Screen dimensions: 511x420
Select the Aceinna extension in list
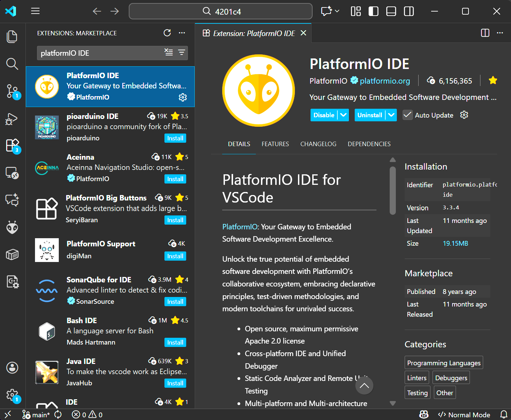click(110, 168)
